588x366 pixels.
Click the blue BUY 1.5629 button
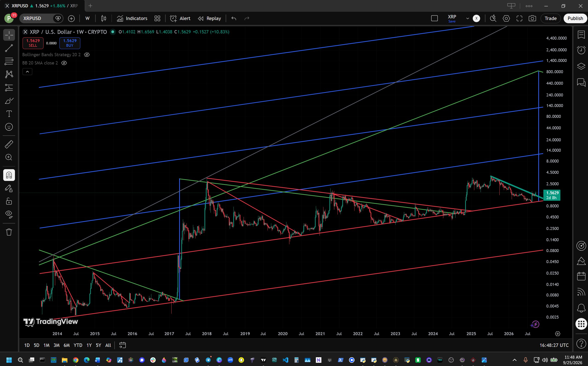70,43
